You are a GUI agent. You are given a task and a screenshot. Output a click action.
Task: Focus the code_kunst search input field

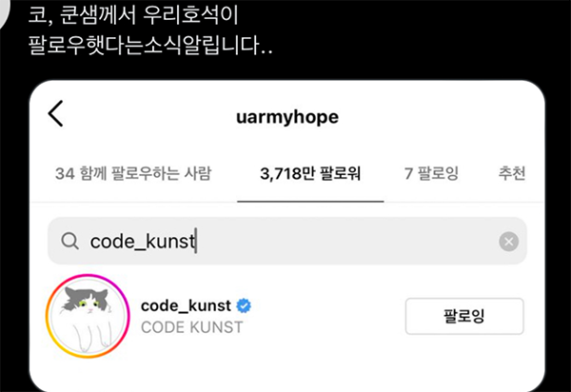pos(287,241)
